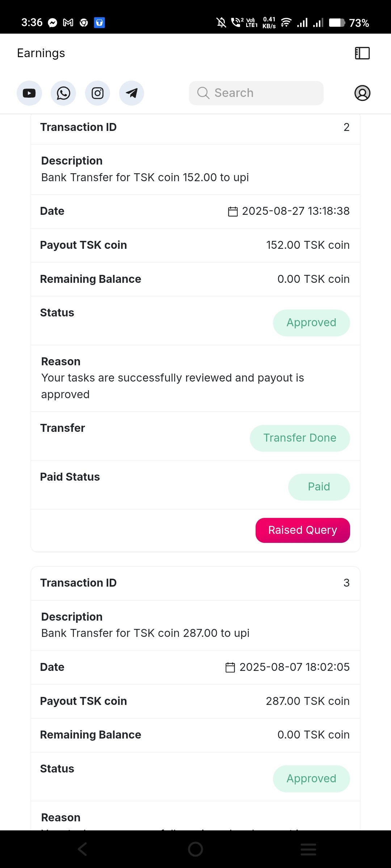This screenshot has width=391, height=868.
Task: Tap the Transfer Done badge
Action: tap(300, 438)
